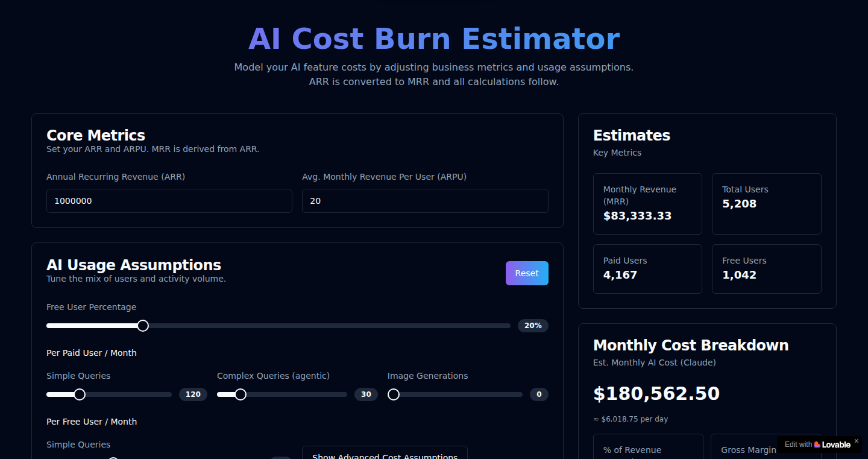
Task: Click the Per Paid User / Month label
Action: click(x=92, y=353)
